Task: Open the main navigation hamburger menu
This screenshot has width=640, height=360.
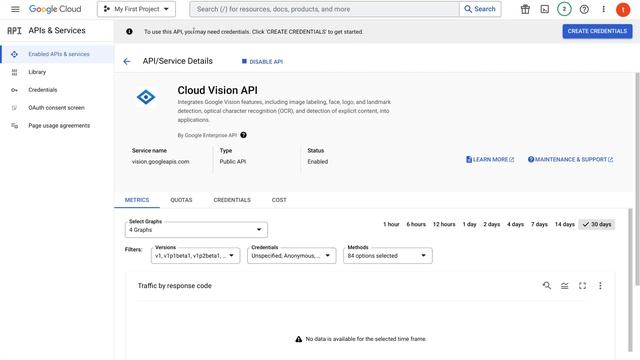Action: [15, 9]
